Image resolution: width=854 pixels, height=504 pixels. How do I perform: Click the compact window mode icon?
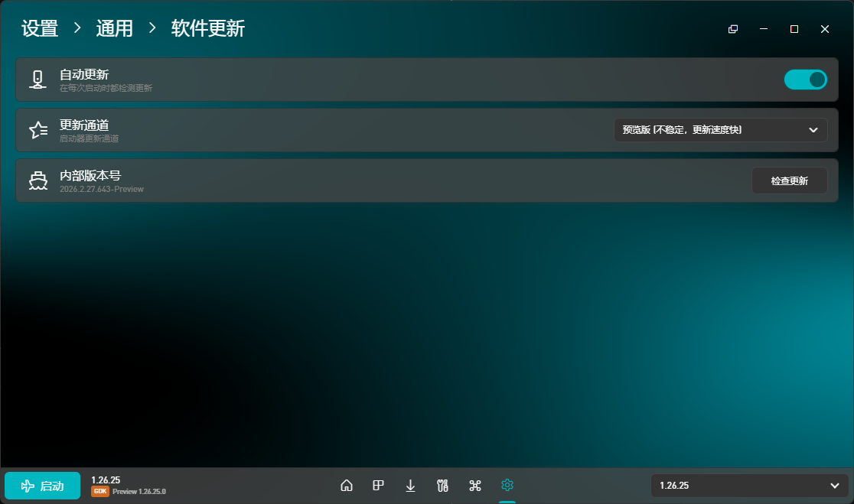click(x=733, y=29)
